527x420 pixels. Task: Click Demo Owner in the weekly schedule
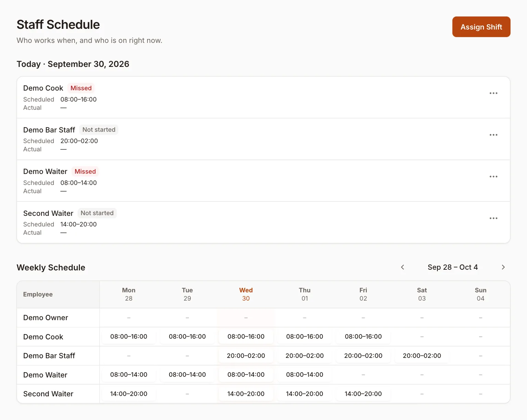tap(46, 318)
